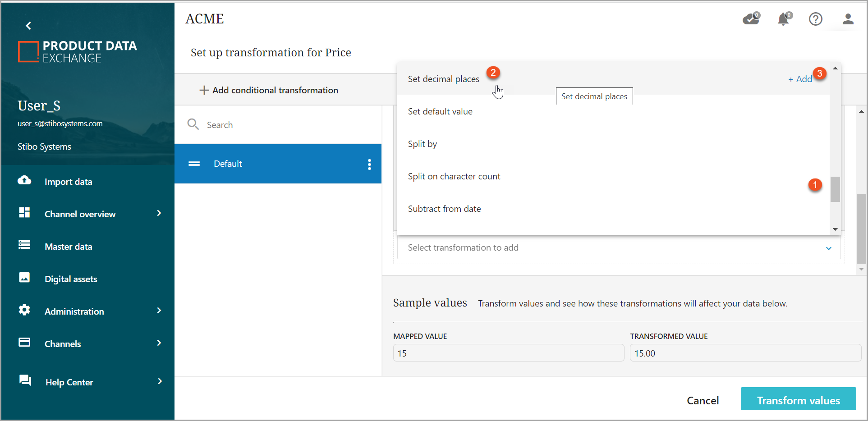Expand the Administration submenu
The width and height of the screenshot is (868, 421).
pos(159,311)
